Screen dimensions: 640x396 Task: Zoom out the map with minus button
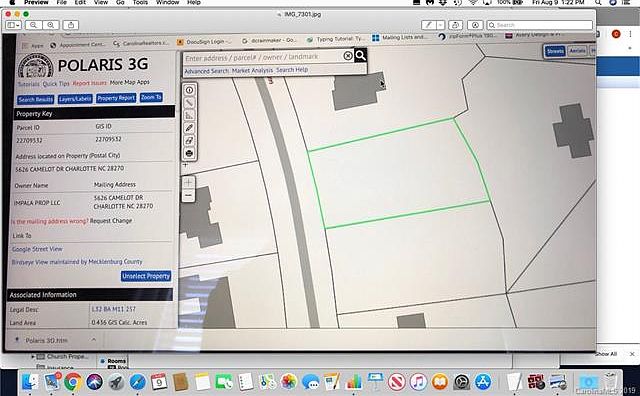pos(188,196)
